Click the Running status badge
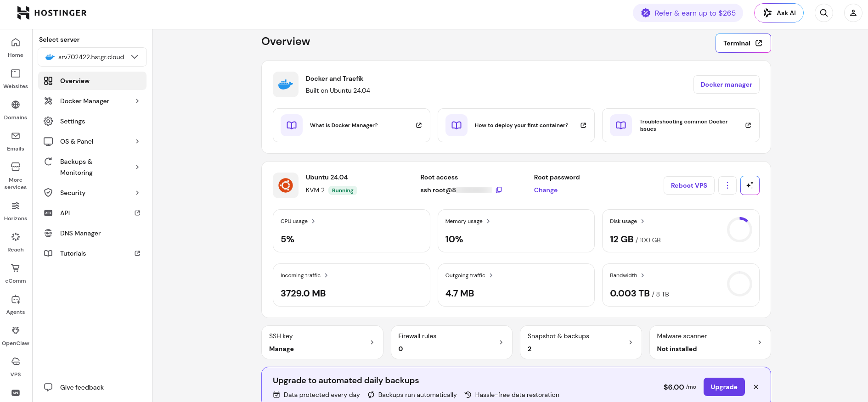Image resolution: width=868 pixels, height=402 pixels. click(x=343, y=190)
